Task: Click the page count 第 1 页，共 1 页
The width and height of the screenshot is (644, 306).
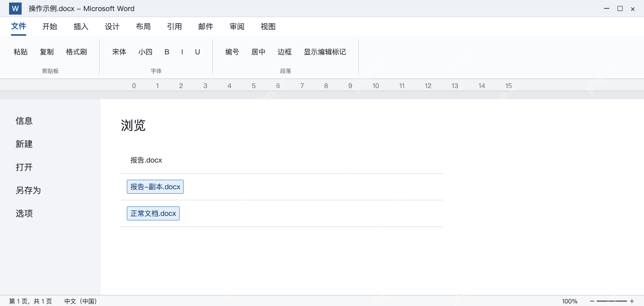Action: [31, 301]
